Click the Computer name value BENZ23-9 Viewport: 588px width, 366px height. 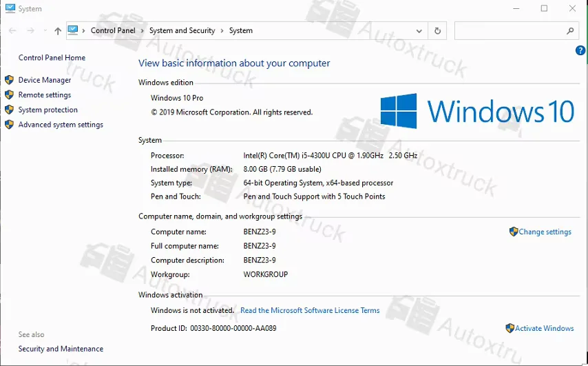pyautogui.click(x=260, y=232)
